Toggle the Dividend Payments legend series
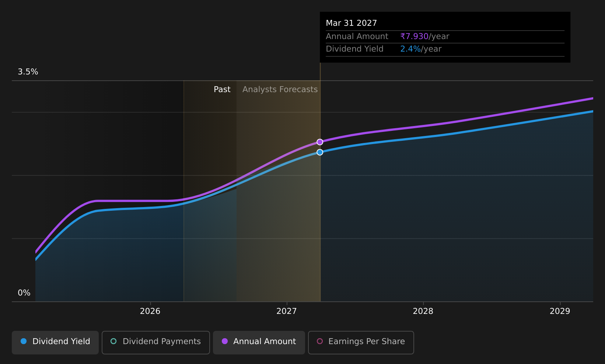605x364 pixels. pos(156,342)
